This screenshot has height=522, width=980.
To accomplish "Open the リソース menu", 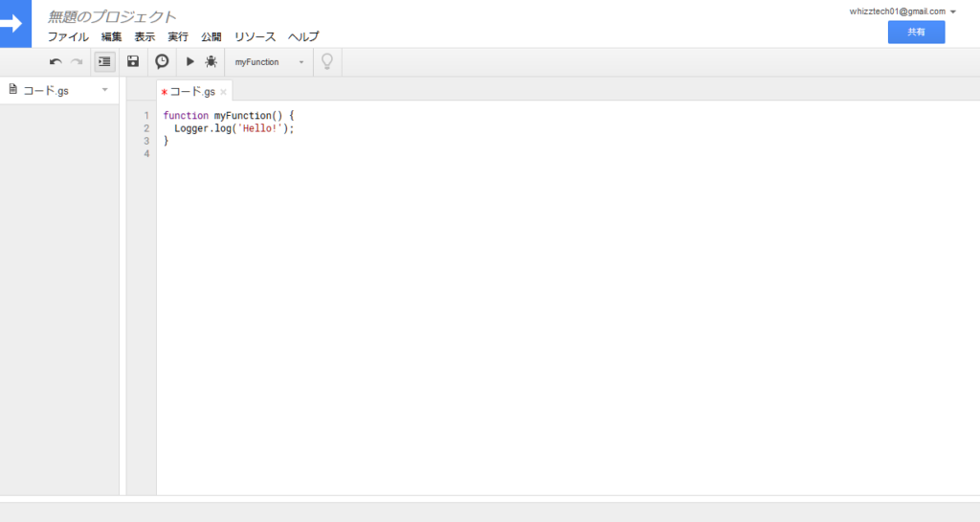I will (x=255, y=36).
